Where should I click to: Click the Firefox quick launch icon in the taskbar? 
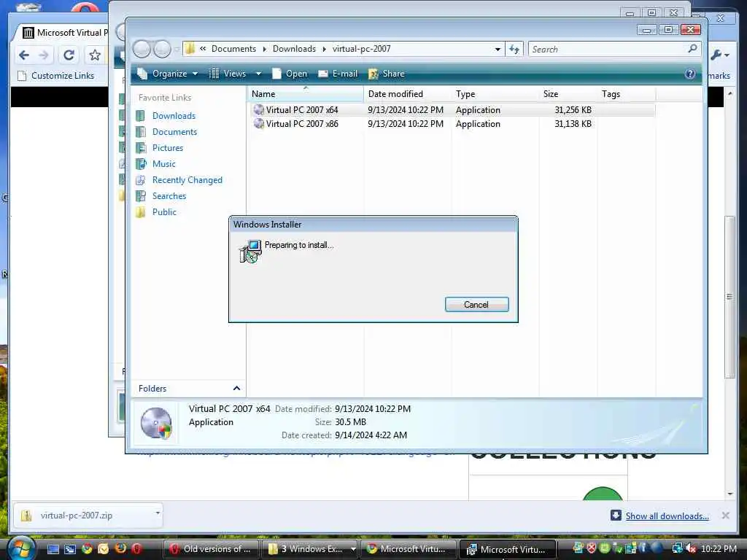pos(120,549)
